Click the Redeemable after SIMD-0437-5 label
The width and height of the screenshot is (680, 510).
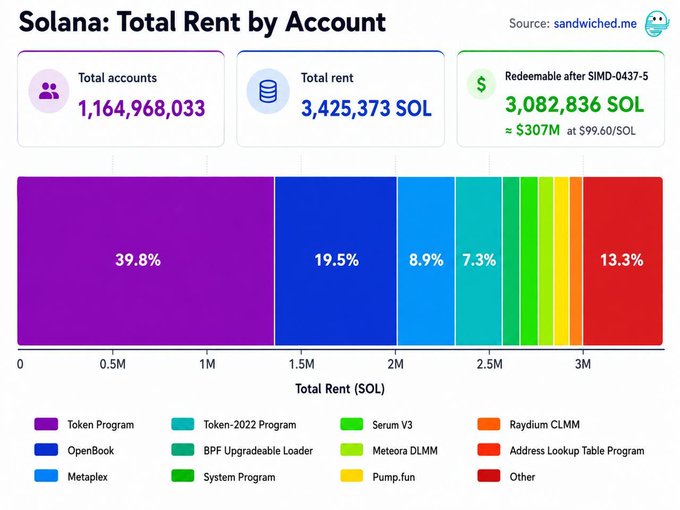coord(576,77)
